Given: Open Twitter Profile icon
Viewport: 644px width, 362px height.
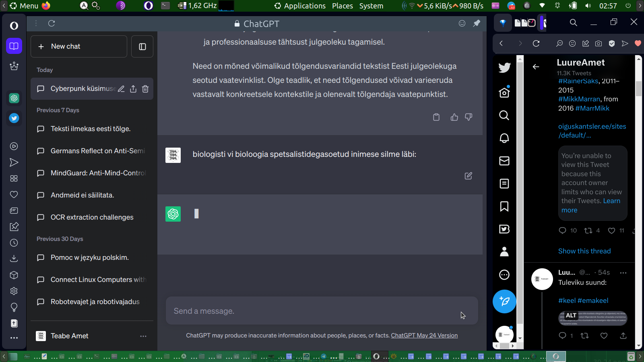Looking at the screenshot, I should click(x=504, y=252).
